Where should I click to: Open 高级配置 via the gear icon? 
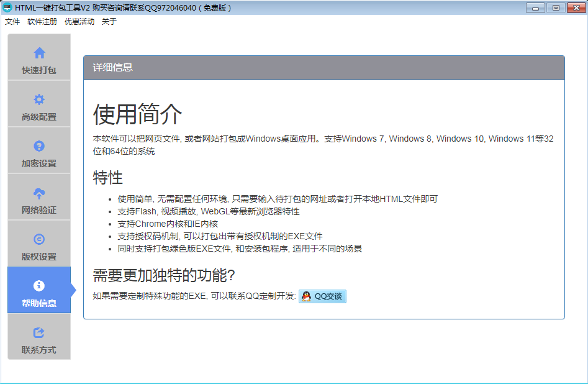pyautogui.click(x=39, y=99)
